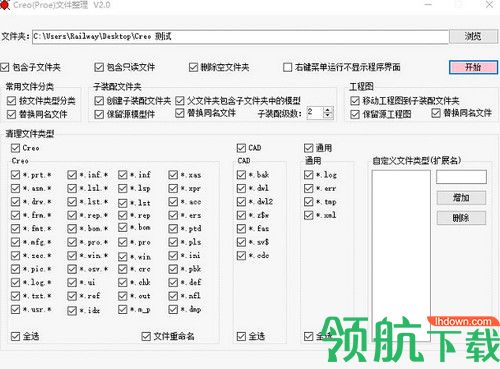The width and height of the screenshot is (500, 369).
Task: Focus the 文件夹 folder path field
Action: [x=240, y=36]
